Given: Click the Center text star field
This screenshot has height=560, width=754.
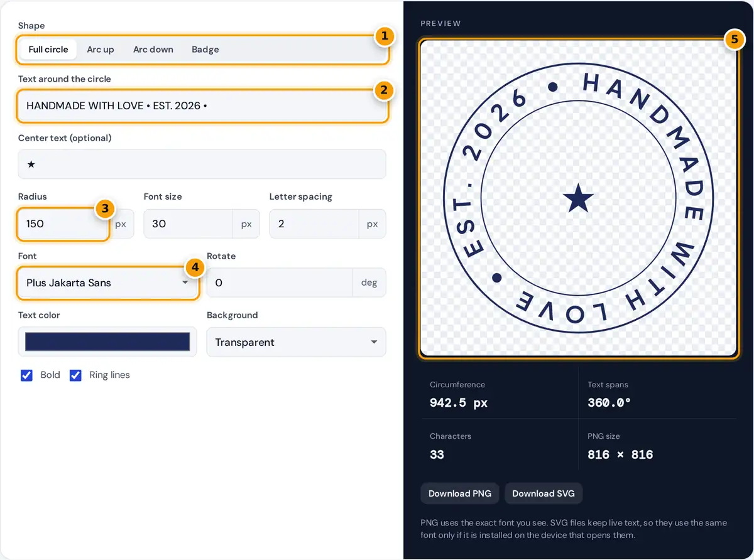Looking at the screenshot, I should click(202, 164).
